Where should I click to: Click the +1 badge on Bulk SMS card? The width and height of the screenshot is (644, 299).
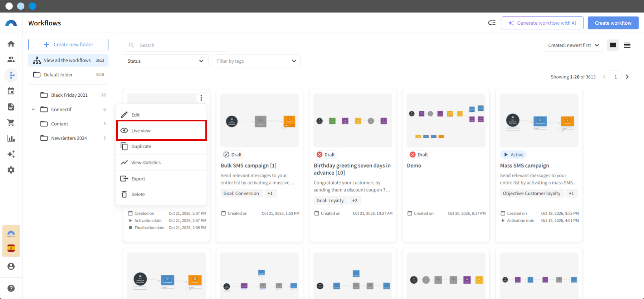tap(270, 193)
